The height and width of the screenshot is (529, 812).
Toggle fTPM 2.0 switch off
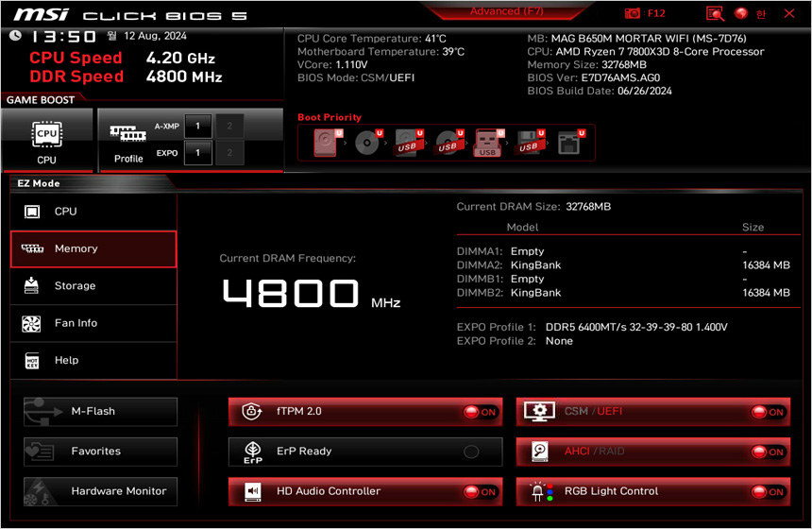pyautogui.click(x=480, y=412)
